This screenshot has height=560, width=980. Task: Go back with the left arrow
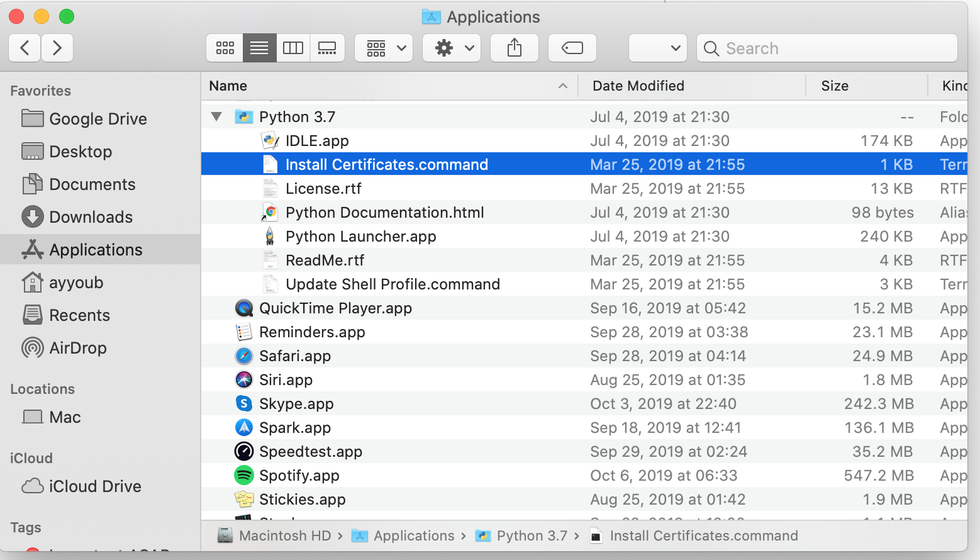[x=25, y=48]
